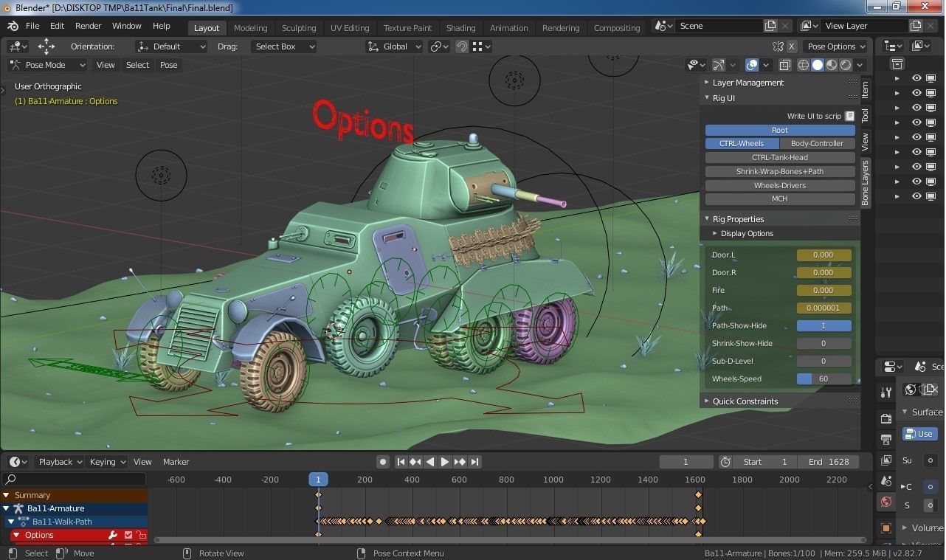
Task: Open the Drag Select Box dropdown
Action: 283,46
